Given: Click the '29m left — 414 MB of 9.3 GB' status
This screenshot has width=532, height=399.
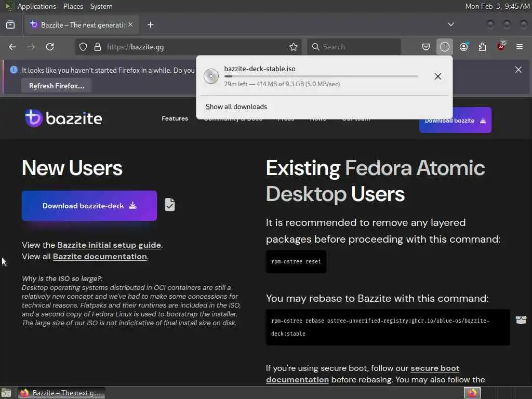Looking at the screenshot, I should tap(282, 84).
